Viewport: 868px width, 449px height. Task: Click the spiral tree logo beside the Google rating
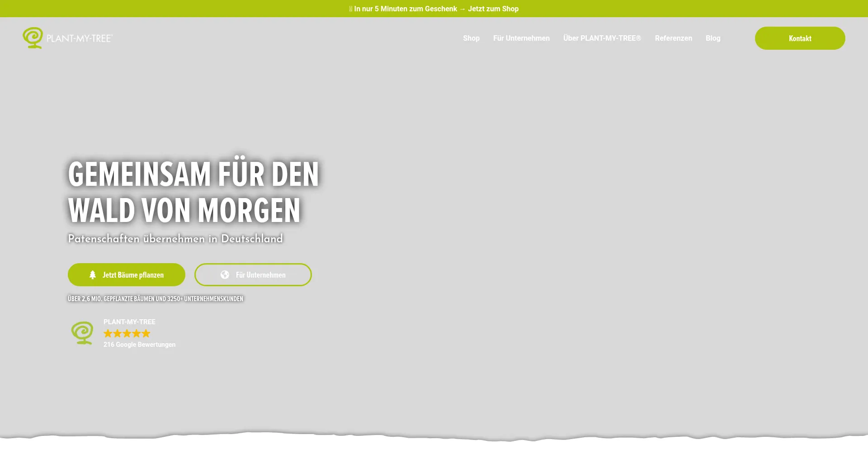pyautogui.click(x=83, y=333)
